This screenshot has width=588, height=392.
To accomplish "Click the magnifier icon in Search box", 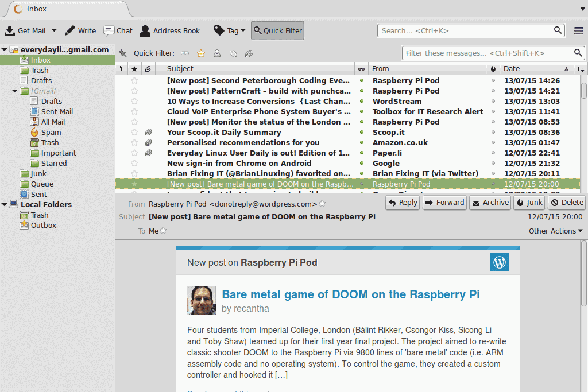I will click(x=558, y=30).
